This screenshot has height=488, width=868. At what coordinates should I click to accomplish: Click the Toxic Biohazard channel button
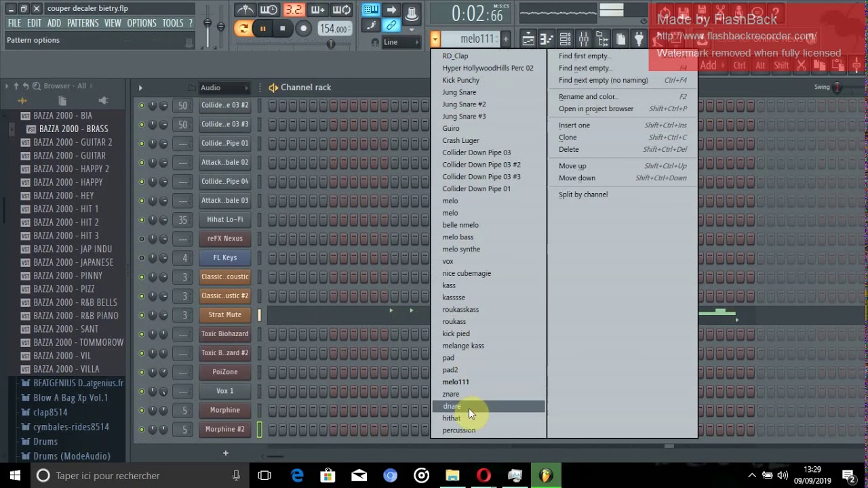224,333
